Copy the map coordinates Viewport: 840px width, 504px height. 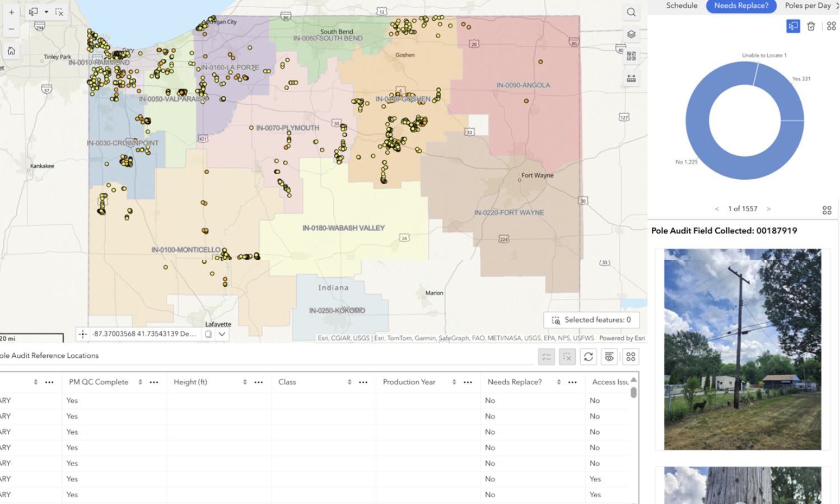click(208, 334)
